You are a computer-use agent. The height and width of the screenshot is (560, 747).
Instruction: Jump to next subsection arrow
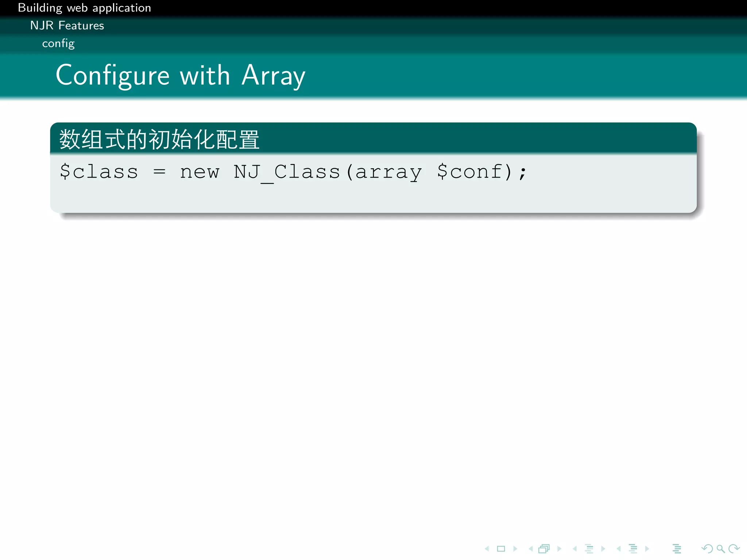click(x=603, y=549)
